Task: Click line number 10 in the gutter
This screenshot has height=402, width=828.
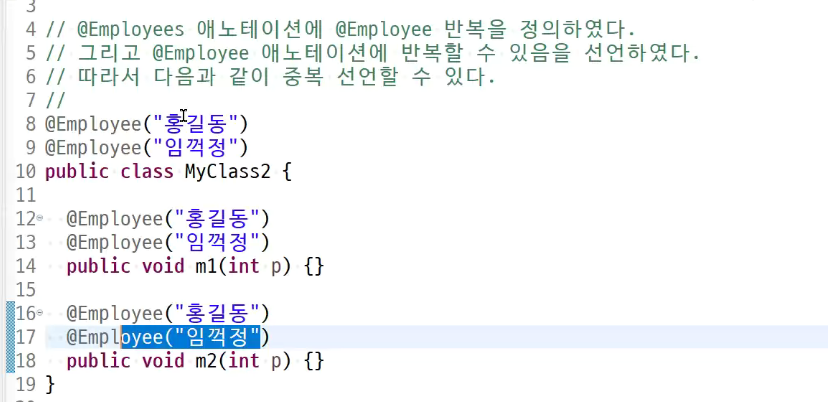Action: coord(26,172)
